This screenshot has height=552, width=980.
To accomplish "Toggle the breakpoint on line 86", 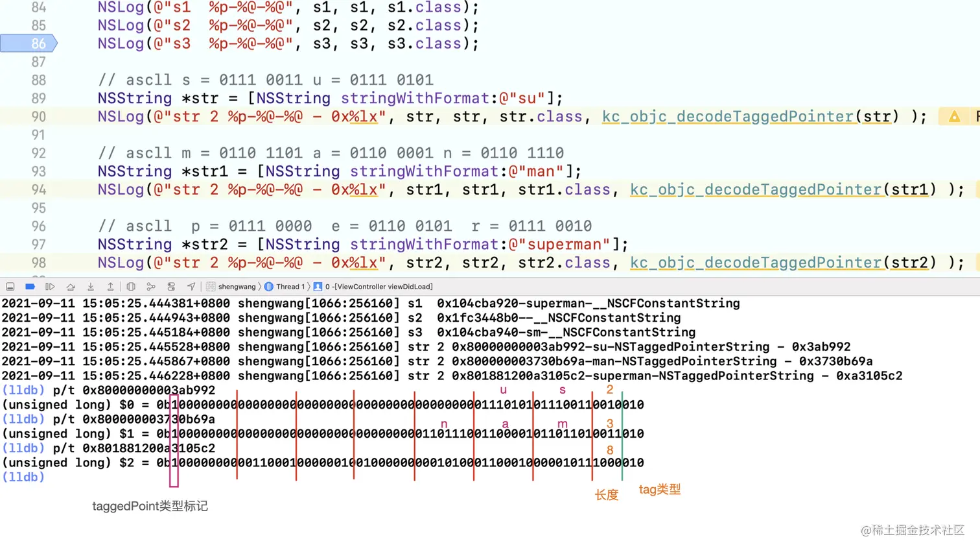I will pyautogui.click(x=29, y=43).
